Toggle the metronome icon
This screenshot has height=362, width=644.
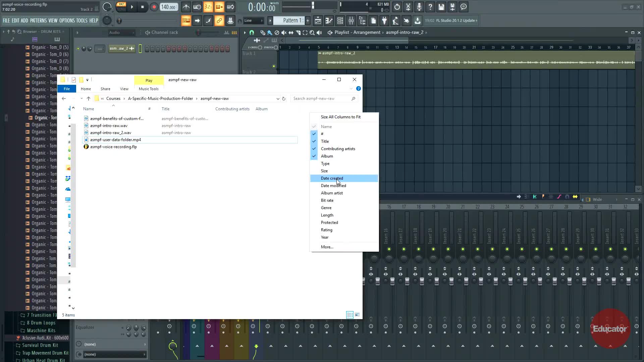tap(186, 7)
